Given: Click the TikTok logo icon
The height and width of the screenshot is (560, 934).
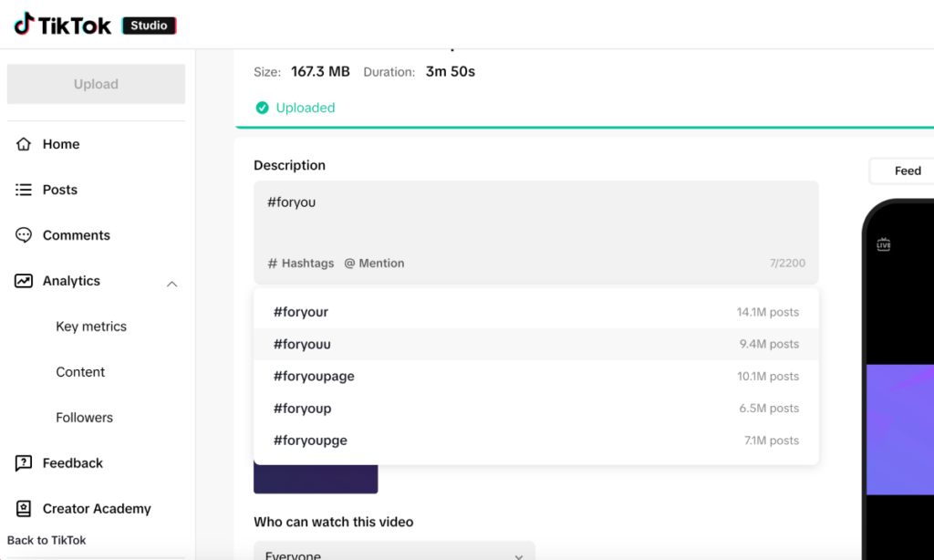Looking at the screenshot, I should coord(24,24).
